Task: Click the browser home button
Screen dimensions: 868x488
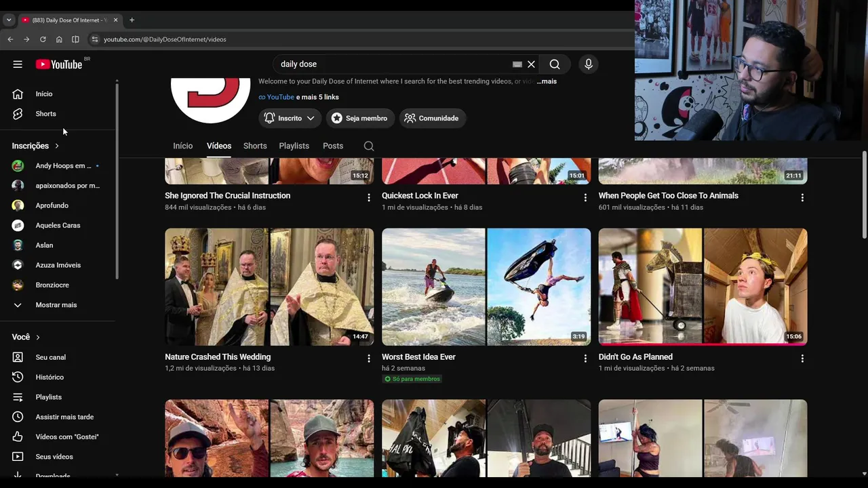Action: click(x=59, y=39)
